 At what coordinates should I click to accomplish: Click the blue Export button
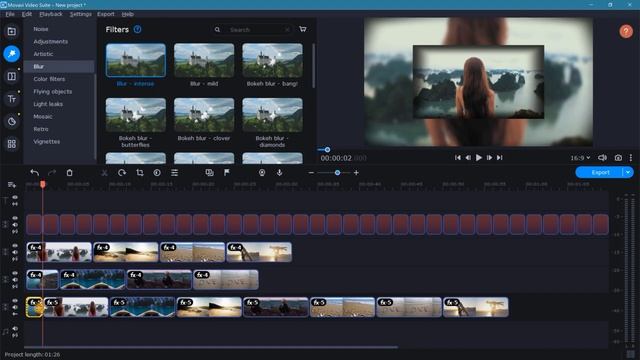(x=600, y=173)
